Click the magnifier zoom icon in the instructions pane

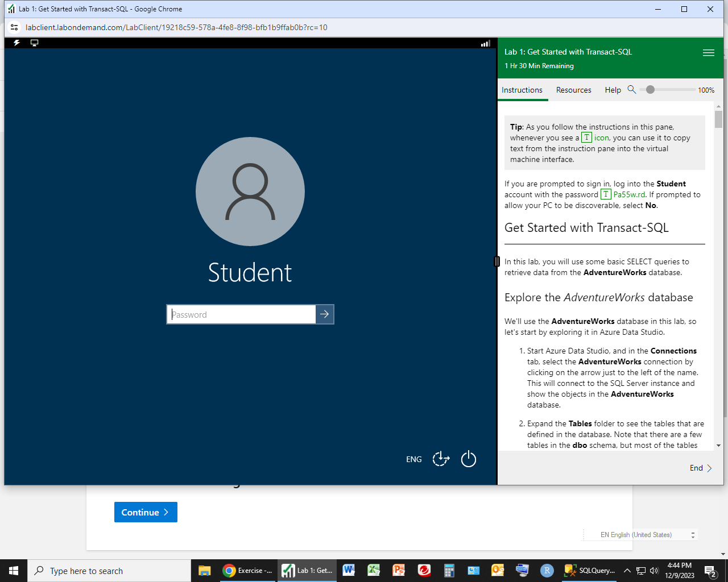(x=632, y=90)
